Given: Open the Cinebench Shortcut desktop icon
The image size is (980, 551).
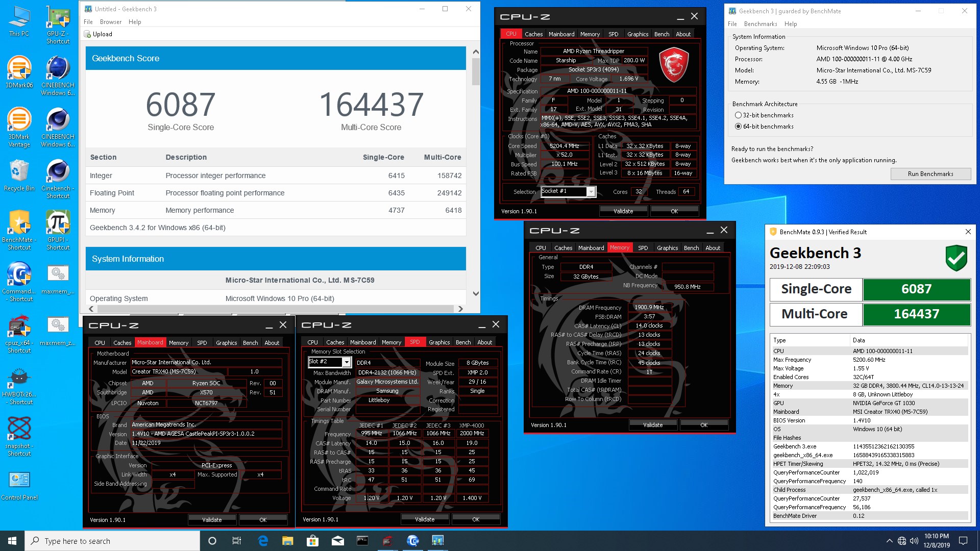Looking at the screenshot, I should point(58,179).
